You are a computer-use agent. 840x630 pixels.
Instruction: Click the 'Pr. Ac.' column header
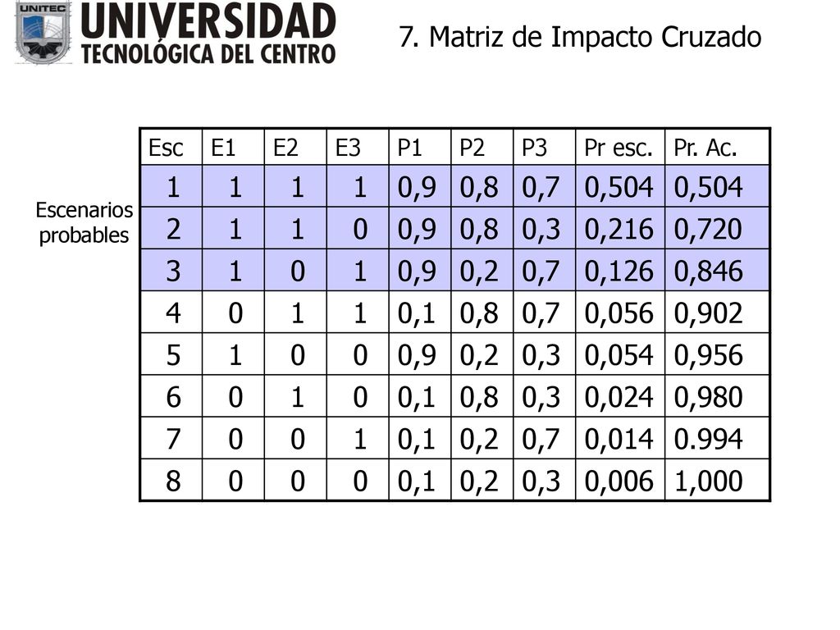tap(717, 148)
